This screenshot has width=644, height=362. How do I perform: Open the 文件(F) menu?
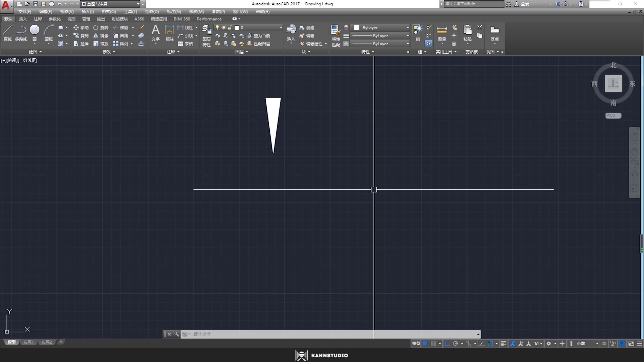point(24,11)
